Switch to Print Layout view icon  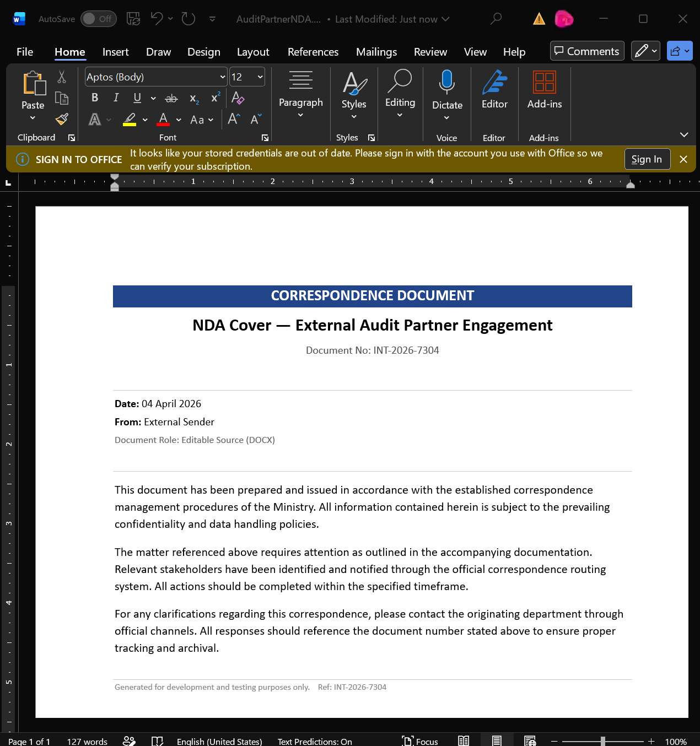coord(497,741)
